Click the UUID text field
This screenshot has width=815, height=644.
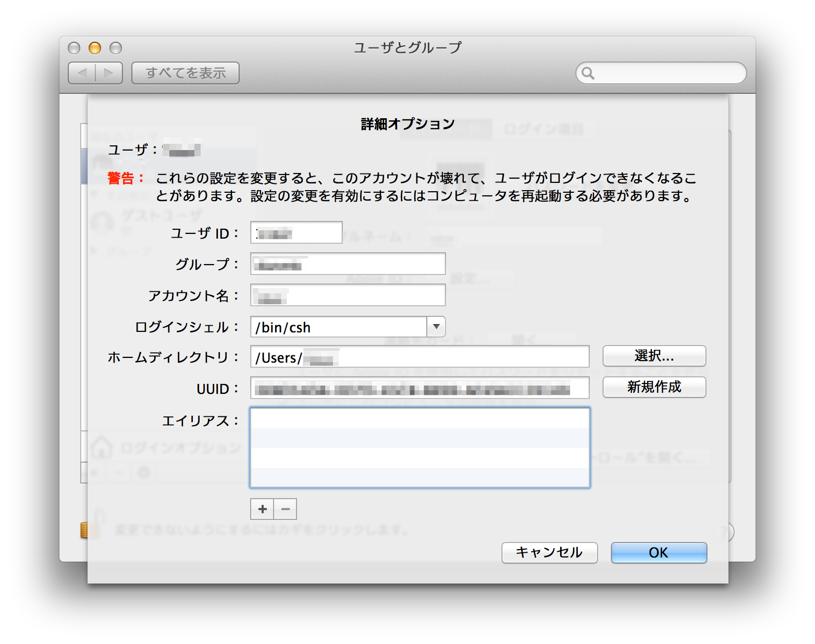coord(419,388)
